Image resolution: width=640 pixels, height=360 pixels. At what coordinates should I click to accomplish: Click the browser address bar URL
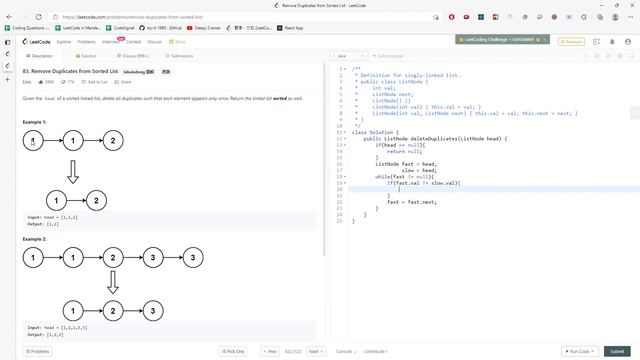[133, 17]
